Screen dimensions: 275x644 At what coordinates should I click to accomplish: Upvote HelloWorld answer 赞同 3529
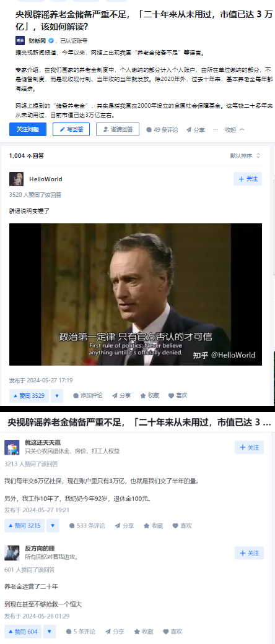coord(28,395)
